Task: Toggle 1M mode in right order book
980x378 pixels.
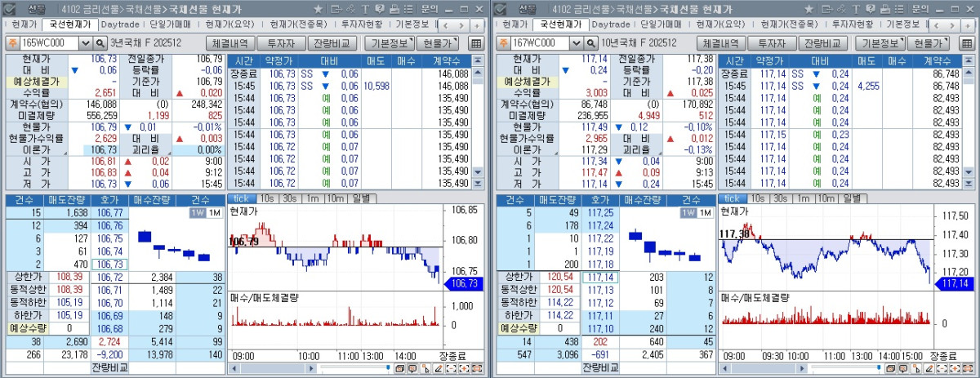Action: [705, 213]
